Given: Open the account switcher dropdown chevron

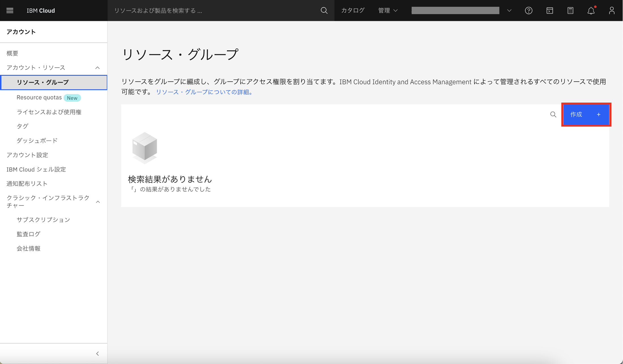Looking at the screenshot, I should (509, 10).
